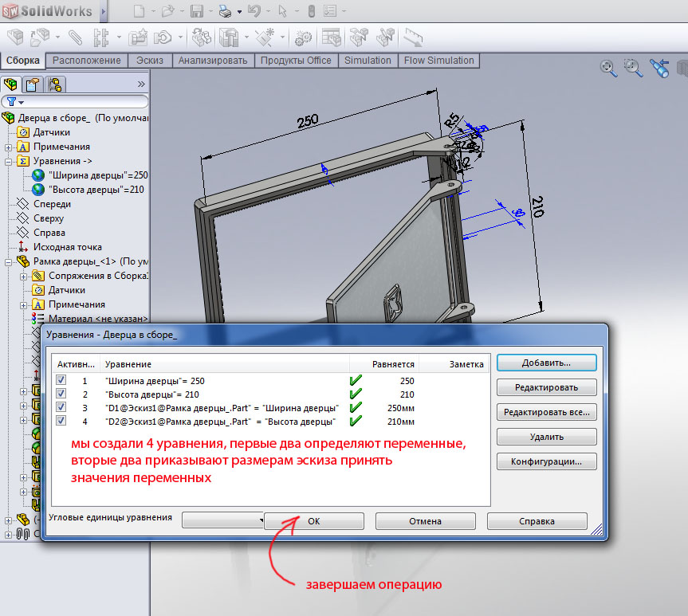This screenshot has height=616, width=688.
Task: Click the Save icon in the top toolbar
Action: click(197, 11)
